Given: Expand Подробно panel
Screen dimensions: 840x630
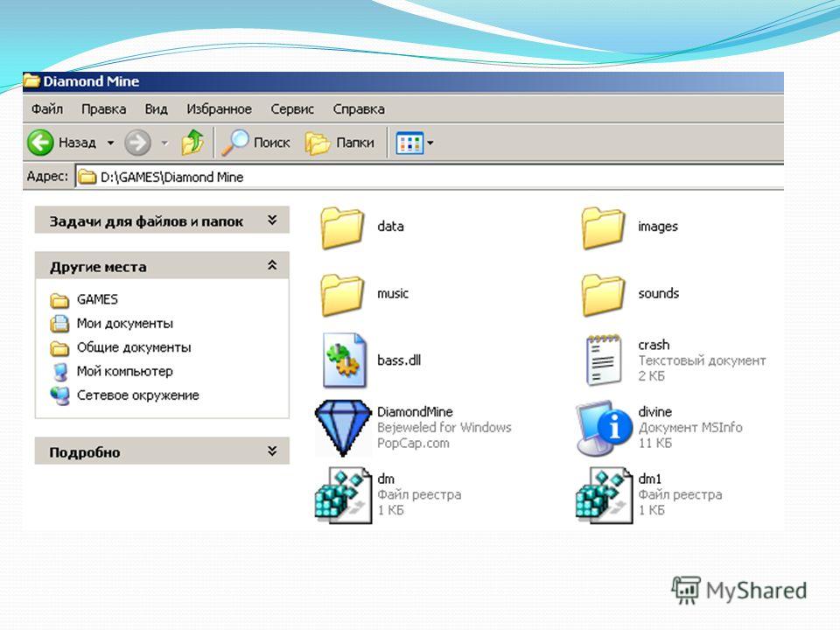Looking at the screenshot, I should [x=272, y=451].
